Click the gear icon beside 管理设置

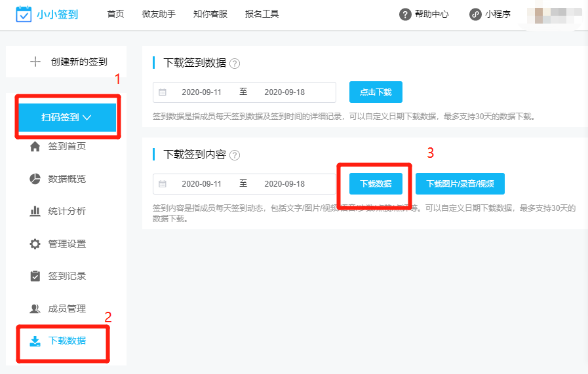click(35, 244)
